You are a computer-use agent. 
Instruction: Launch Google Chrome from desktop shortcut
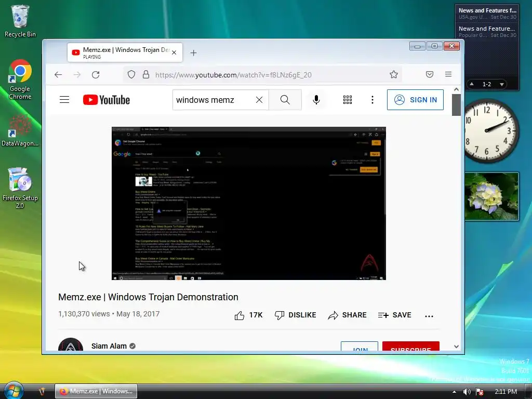[x=20, y=80]
